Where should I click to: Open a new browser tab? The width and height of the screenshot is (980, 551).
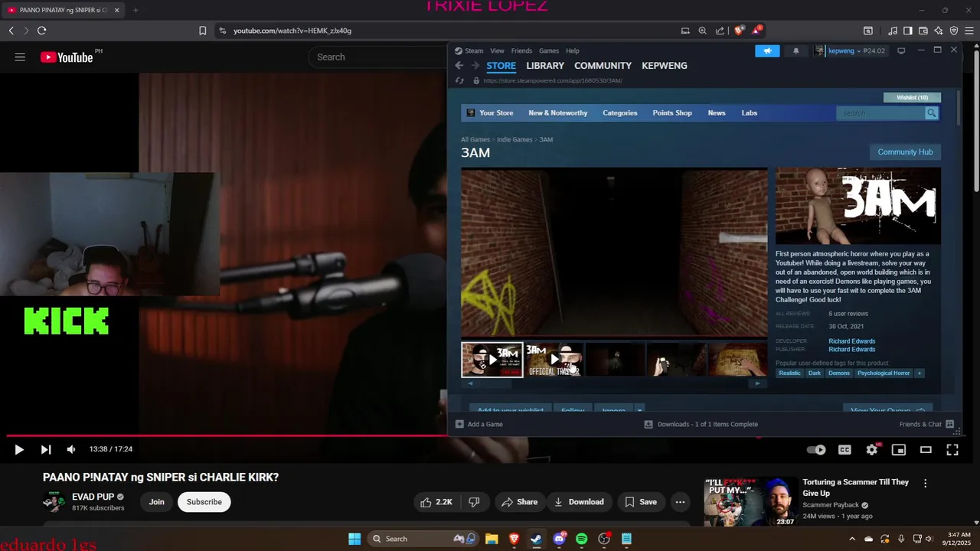[x=136, y=10]
